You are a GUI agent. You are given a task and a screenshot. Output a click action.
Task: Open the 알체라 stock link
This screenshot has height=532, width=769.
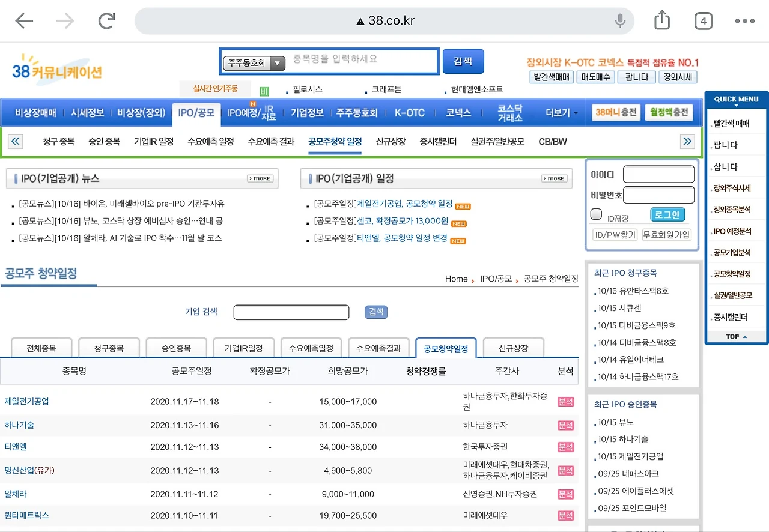pyautogui.click(x=16, y=494)
